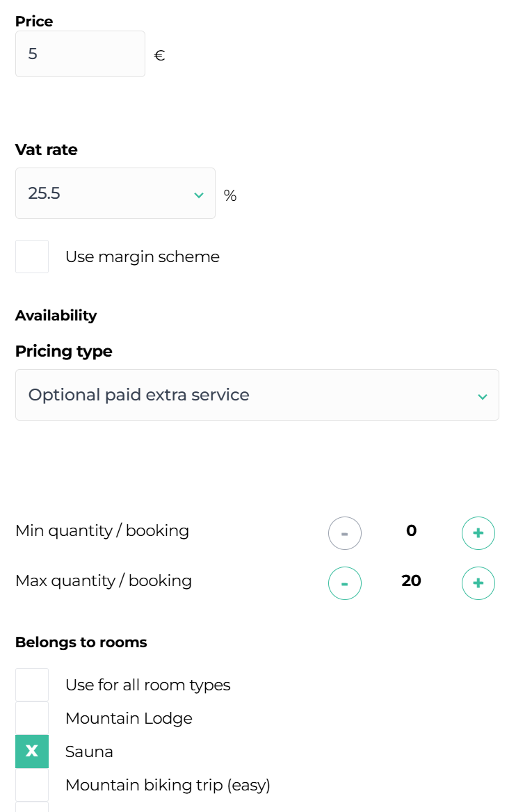Select Mountain biking trip (easy) checkbox

point(32,785)
